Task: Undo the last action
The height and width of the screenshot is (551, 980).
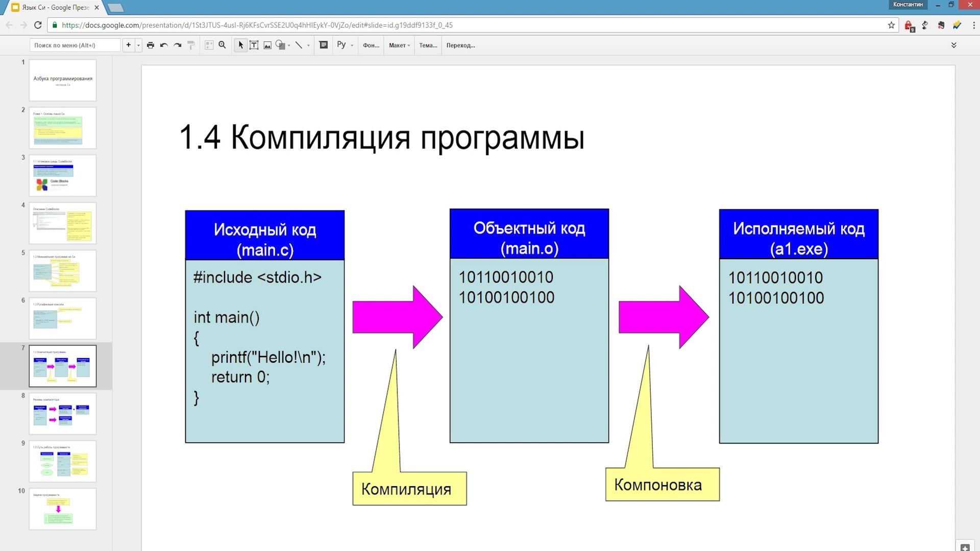Action: 164,45
